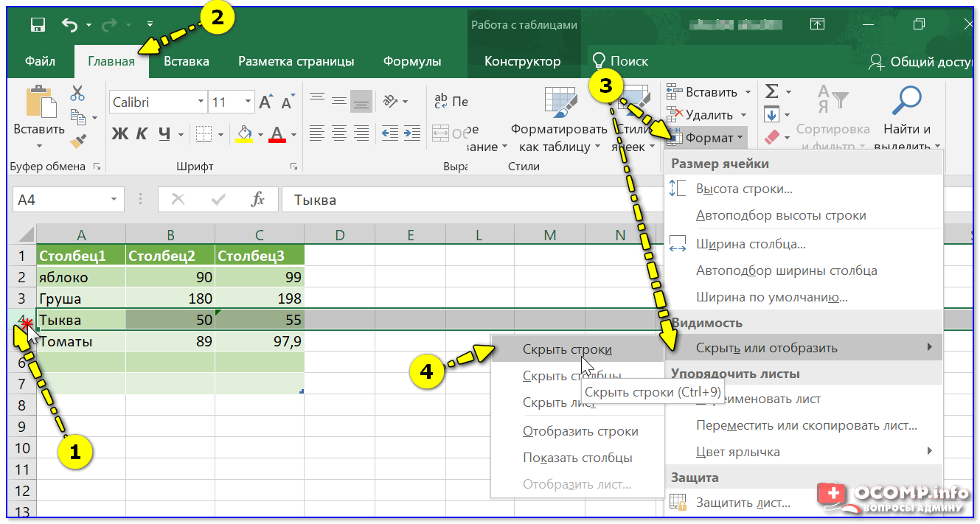The width and height of the screenshot is (980, 524).
Task: Click the Insert cells button (Вставить)
Action: pos(709,92)
